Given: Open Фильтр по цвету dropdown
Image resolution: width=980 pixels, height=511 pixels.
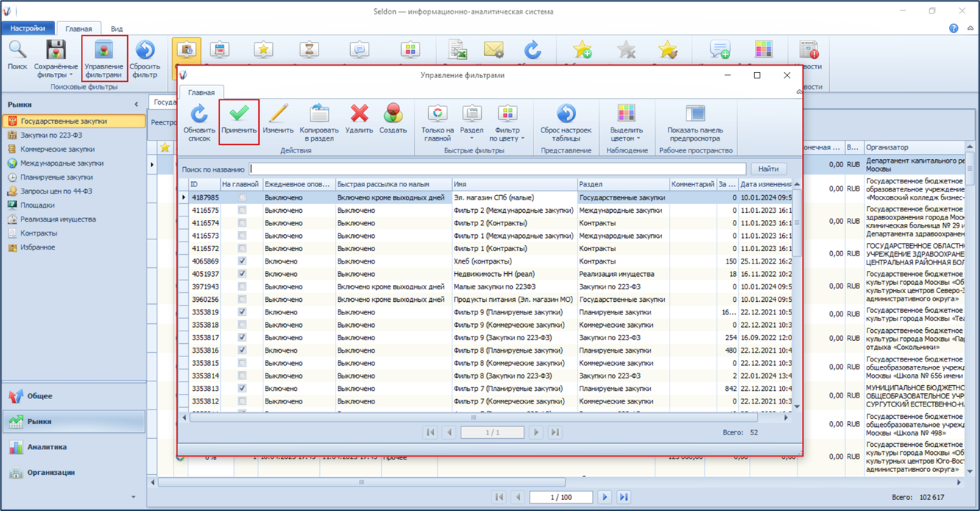Looking at the screenshot, I should pos(508,121).
